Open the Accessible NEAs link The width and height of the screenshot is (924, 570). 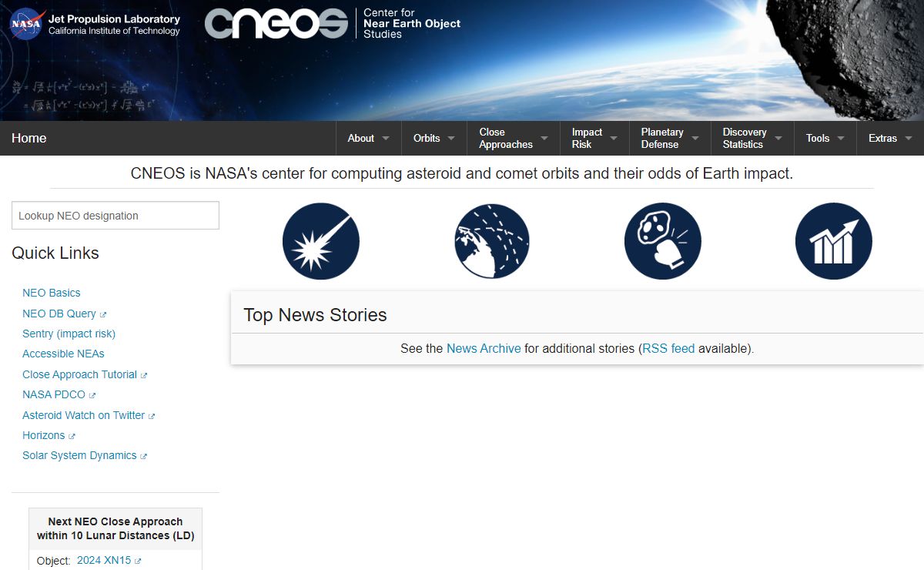point(63,354)
